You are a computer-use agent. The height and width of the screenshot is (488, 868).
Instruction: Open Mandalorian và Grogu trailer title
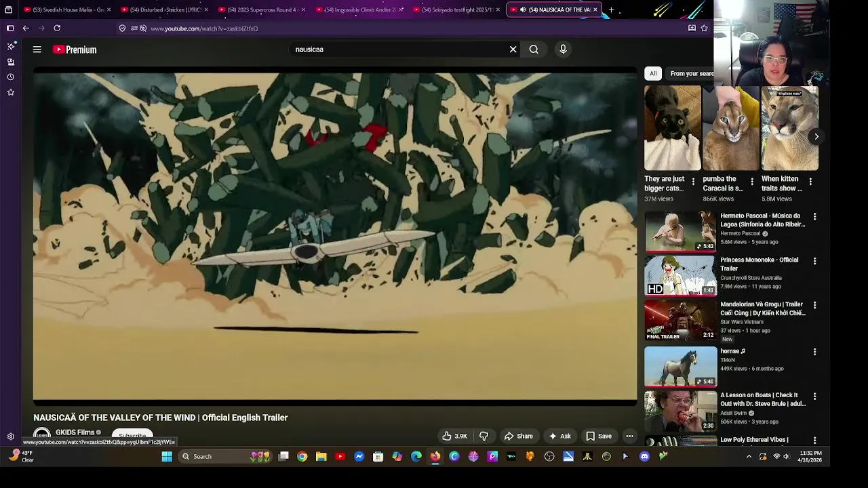click(x=762, y=309)
